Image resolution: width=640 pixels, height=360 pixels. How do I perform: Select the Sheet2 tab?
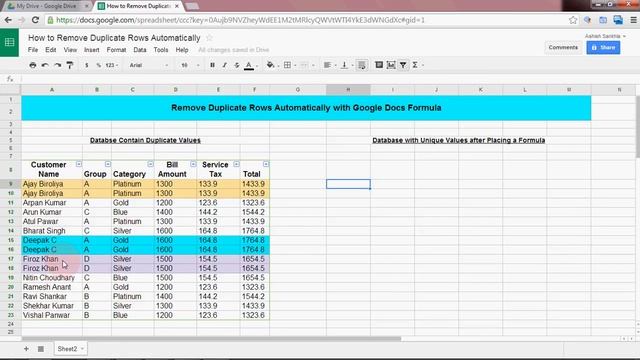pos(70,349)
